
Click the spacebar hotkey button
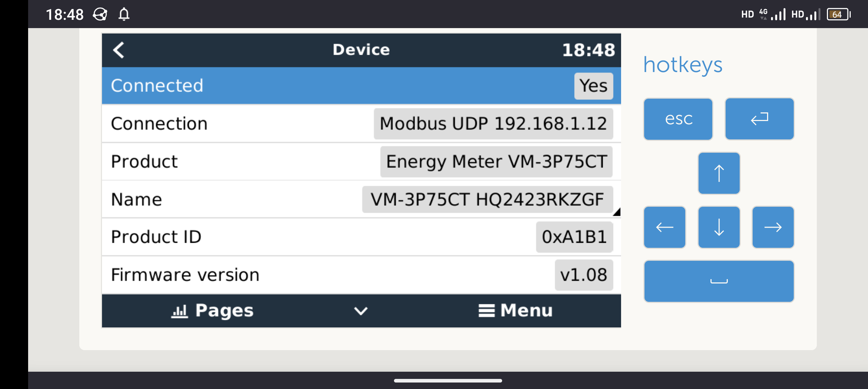719,281
